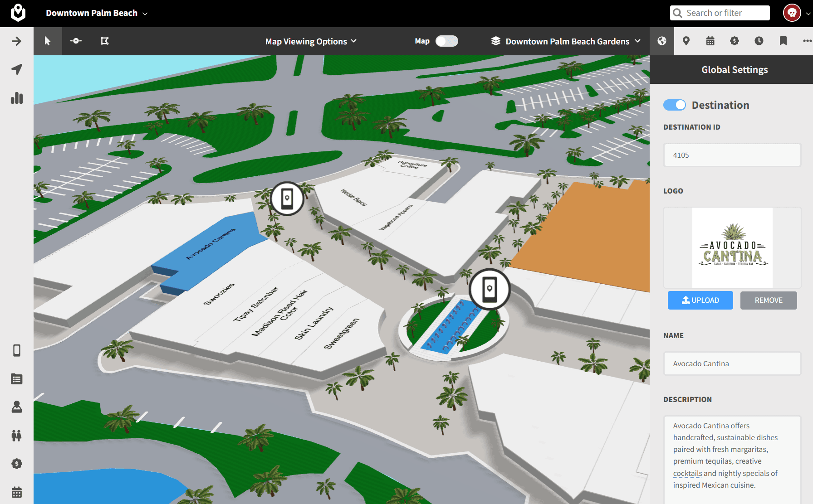The image size is (813, 504).
Task: Switch to the bookmark tab
Action: (x=783, y=41)
